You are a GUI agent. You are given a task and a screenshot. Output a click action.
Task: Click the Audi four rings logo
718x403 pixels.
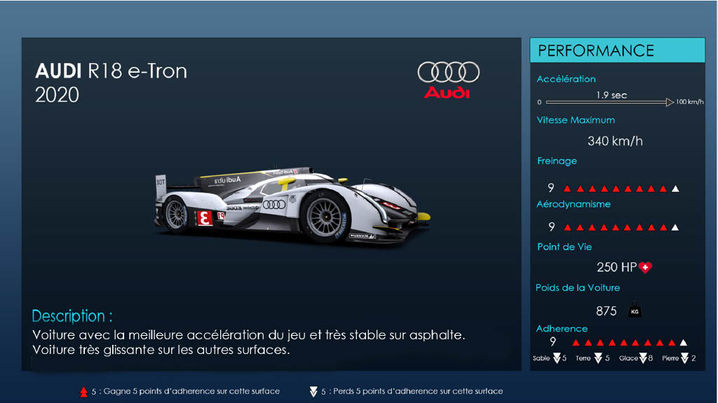point(448,72)
